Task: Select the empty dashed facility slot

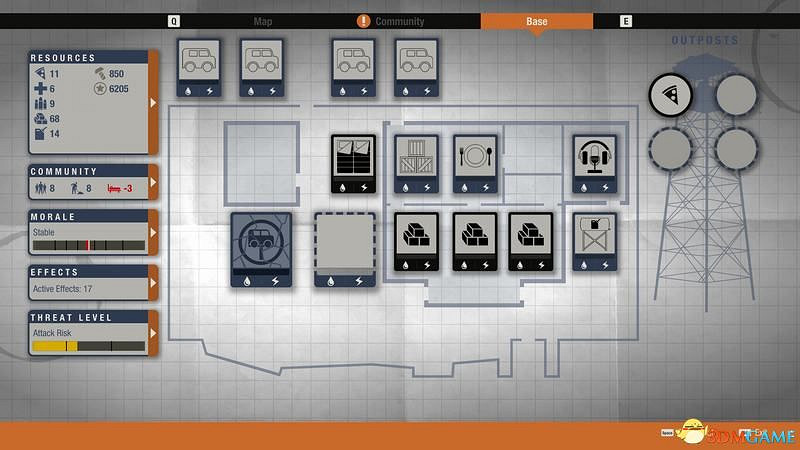Action: [x=344, y=246]
